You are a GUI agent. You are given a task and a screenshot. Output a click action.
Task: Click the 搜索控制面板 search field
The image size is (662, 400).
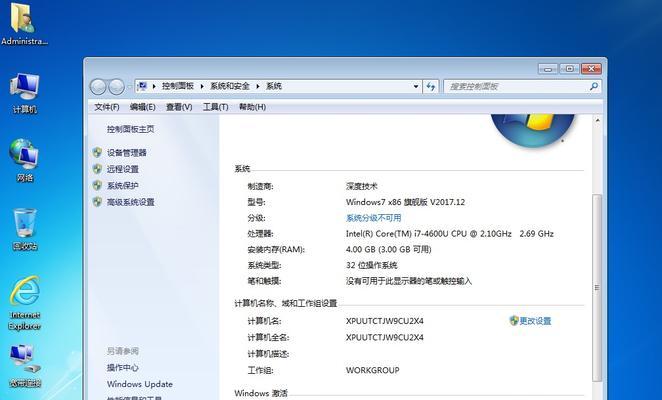click(523, 86)
